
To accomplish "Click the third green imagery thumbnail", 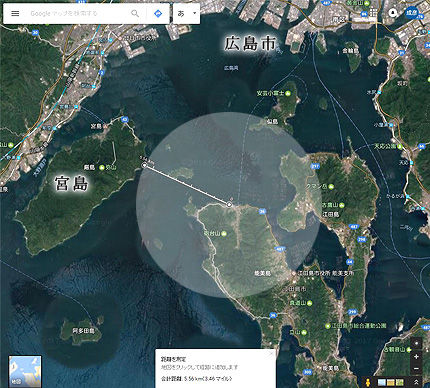I will click(399, 382).
